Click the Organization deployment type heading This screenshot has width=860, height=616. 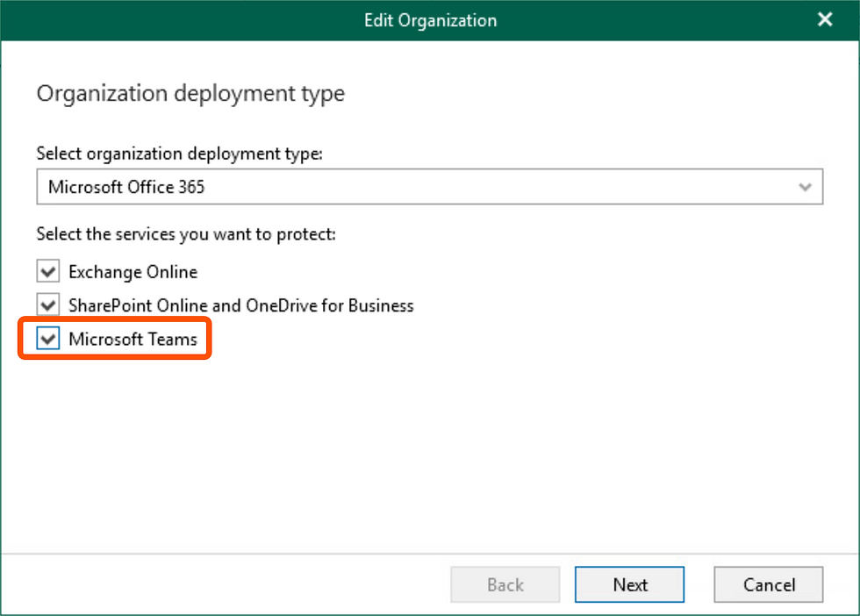pyautogui.click(x=190, y=93)
